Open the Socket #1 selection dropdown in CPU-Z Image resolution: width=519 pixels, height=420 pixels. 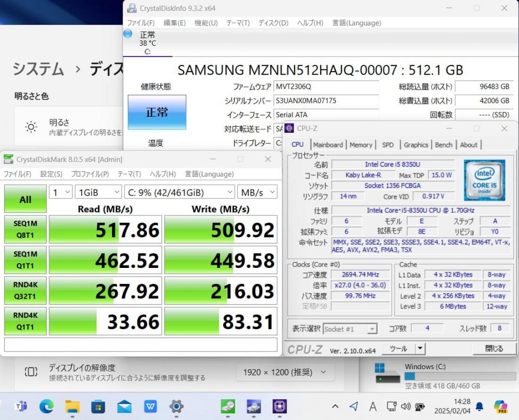(x=350, y=329)
